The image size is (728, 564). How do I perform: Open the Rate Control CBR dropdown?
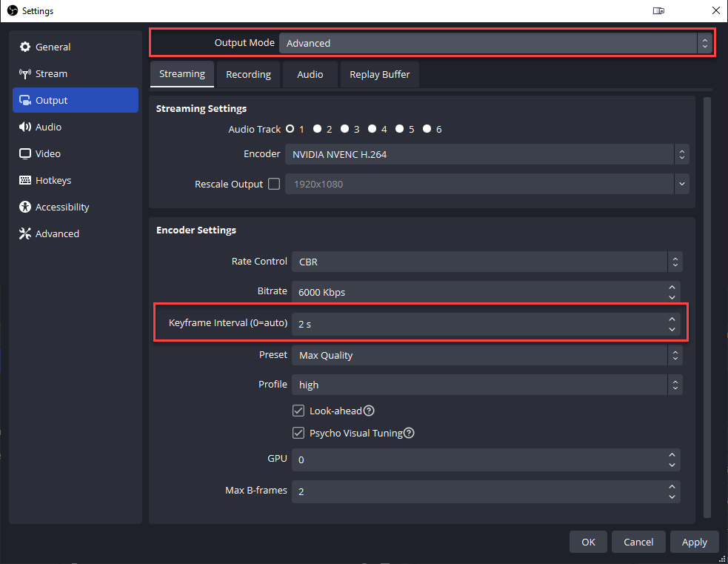[487, 262]
